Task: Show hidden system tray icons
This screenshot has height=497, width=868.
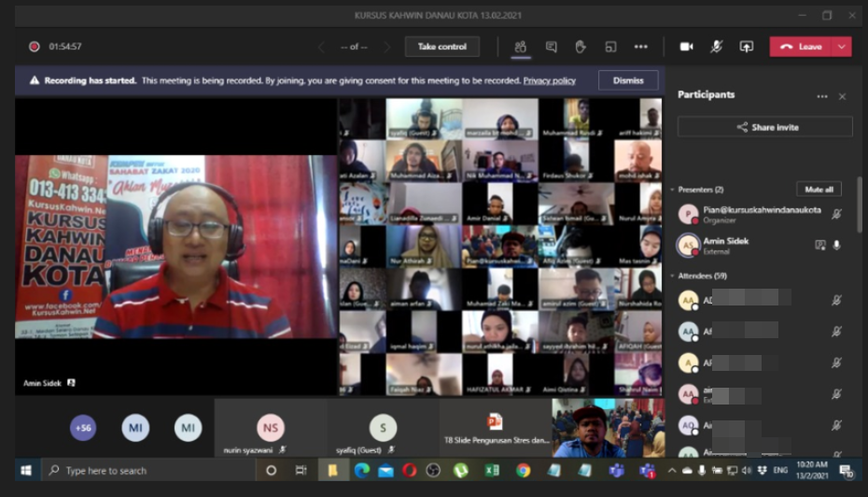Action: tap(671, 471)
